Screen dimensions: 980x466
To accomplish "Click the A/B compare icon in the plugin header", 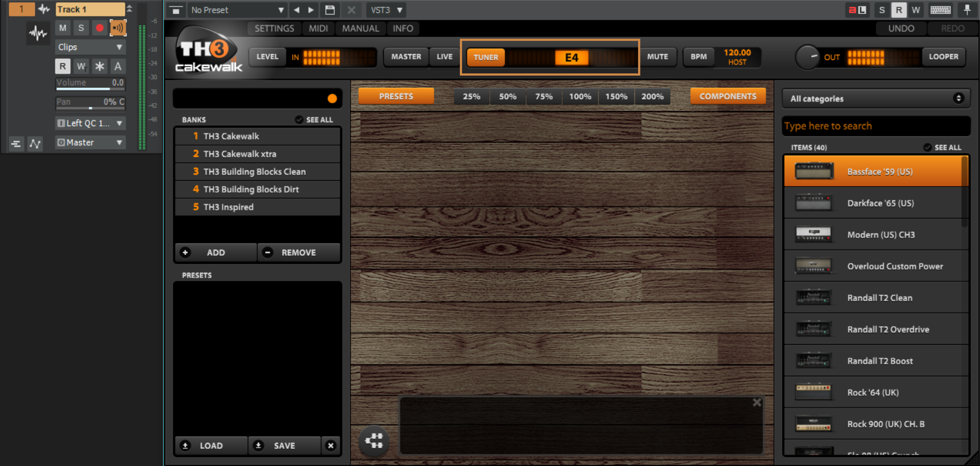I will [857, 10].
